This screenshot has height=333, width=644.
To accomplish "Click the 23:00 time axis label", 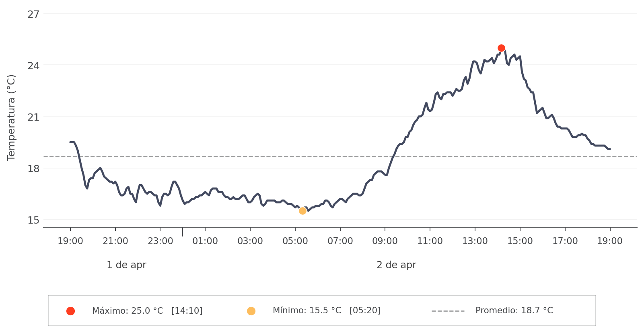I will tap(160, 241).
